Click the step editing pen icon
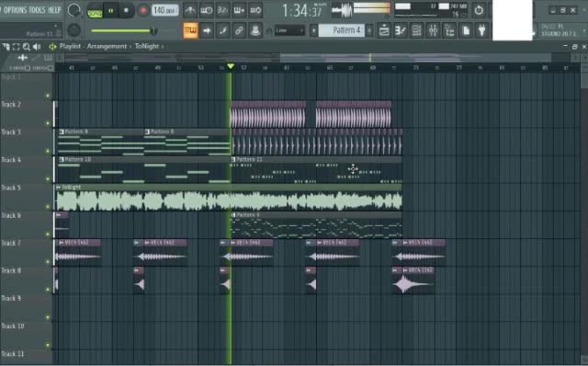Viewport: 588px width, 366px height. click(222, 30)
